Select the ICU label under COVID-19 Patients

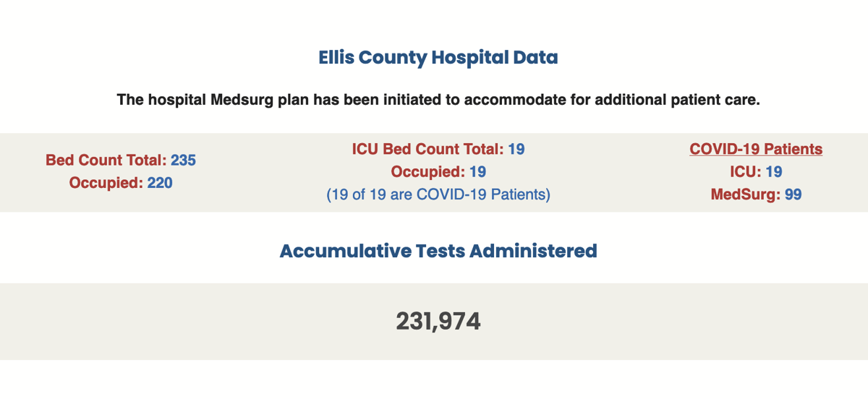745,172
